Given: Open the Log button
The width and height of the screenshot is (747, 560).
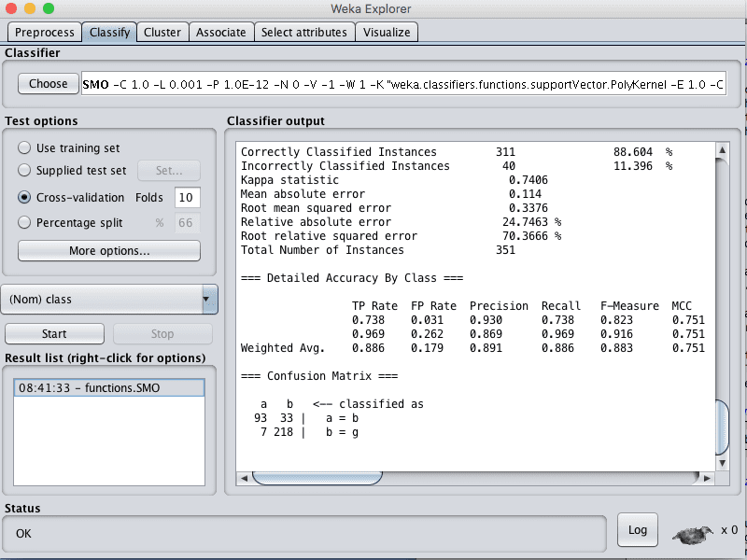Looking at the screenshot, I should [x=638, y=529].
